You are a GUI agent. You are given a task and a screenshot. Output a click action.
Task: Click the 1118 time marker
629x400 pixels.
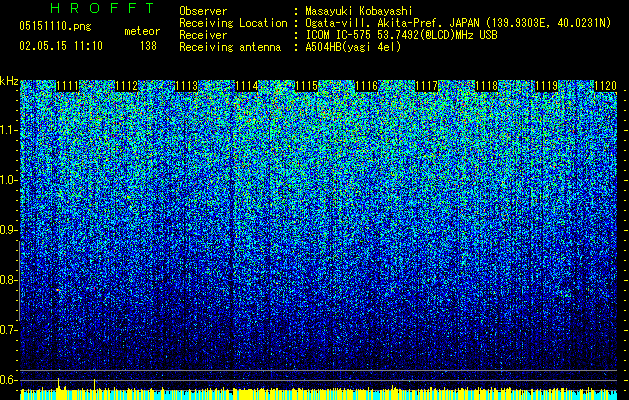(x=487, y=86)
